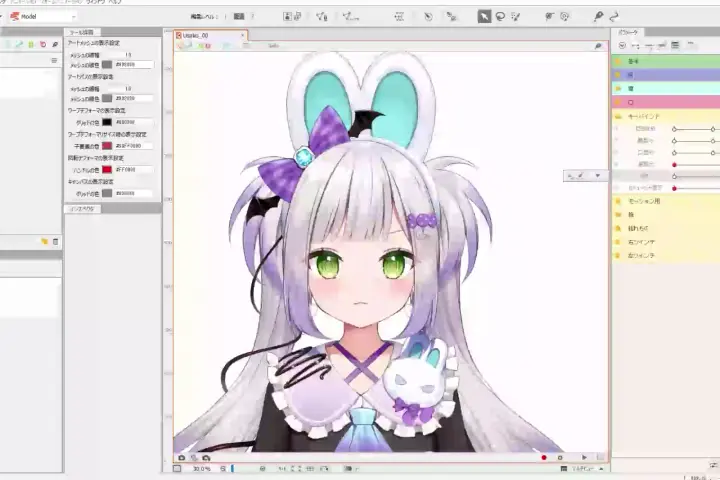This screenshot has height=480, width=720.
Task: Toggle the square checkbox at bottom-left of canvas
Action: (177, 469)
